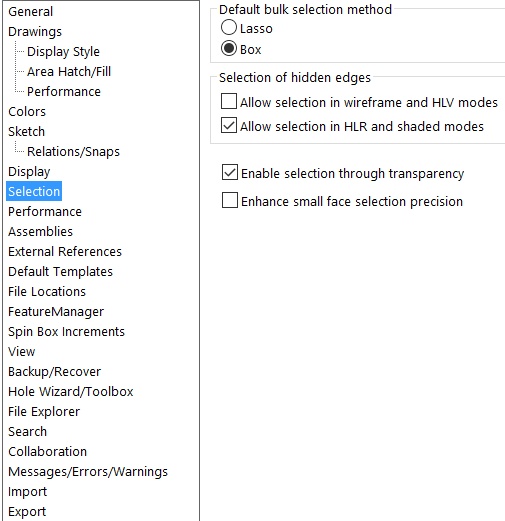
Task: Select the Lasso radio button
Action: tap(229, 28)
